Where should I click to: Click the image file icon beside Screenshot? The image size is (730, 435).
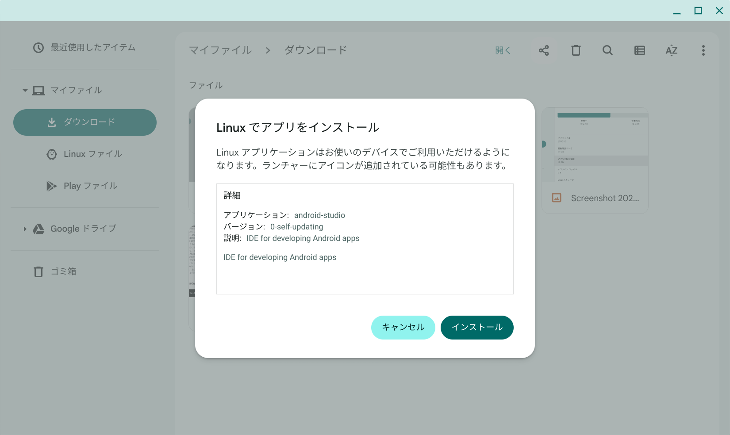(556, 198)
